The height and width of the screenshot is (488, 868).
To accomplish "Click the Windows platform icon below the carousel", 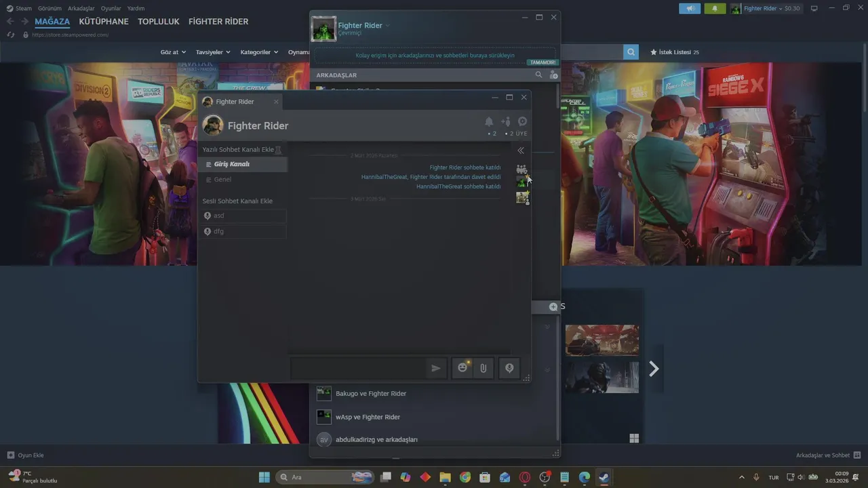I will point(634,439).
